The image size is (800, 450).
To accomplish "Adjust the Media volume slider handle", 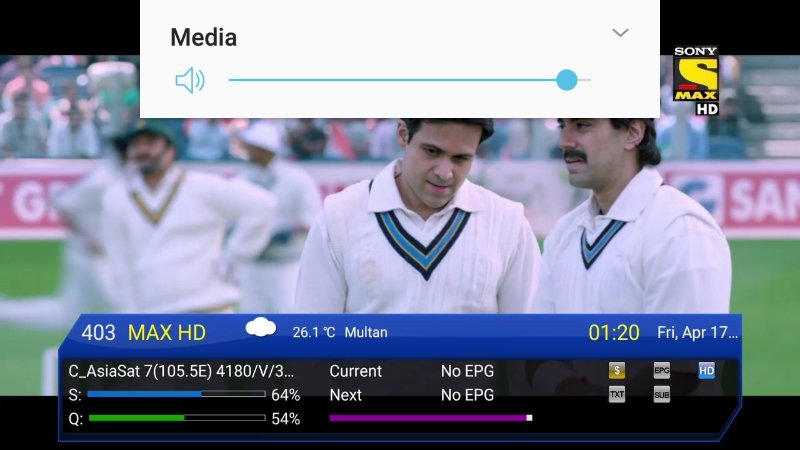I will (566, 80).
